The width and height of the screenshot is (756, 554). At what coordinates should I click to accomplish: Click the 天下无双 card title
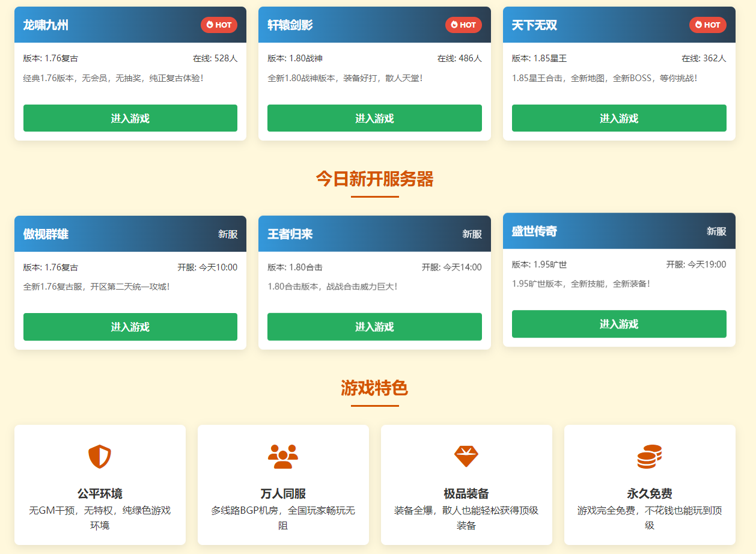tap(534, 25)
